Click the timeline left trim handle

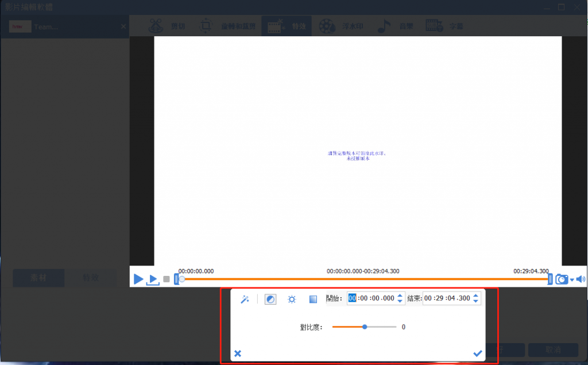click(x=176, y=279)
